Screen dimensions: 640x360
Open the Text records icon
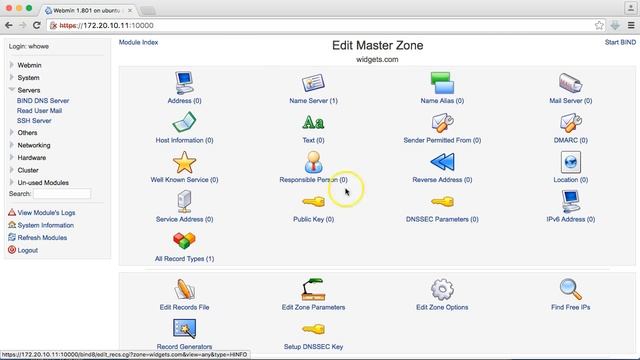coord(313,122)
